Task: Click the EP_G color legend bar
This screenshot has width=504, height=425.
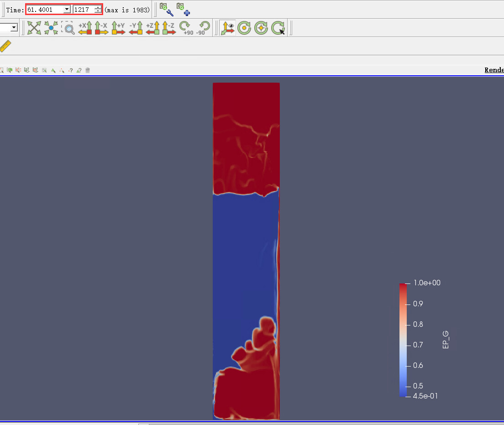Action: click(x=403, y=340)
